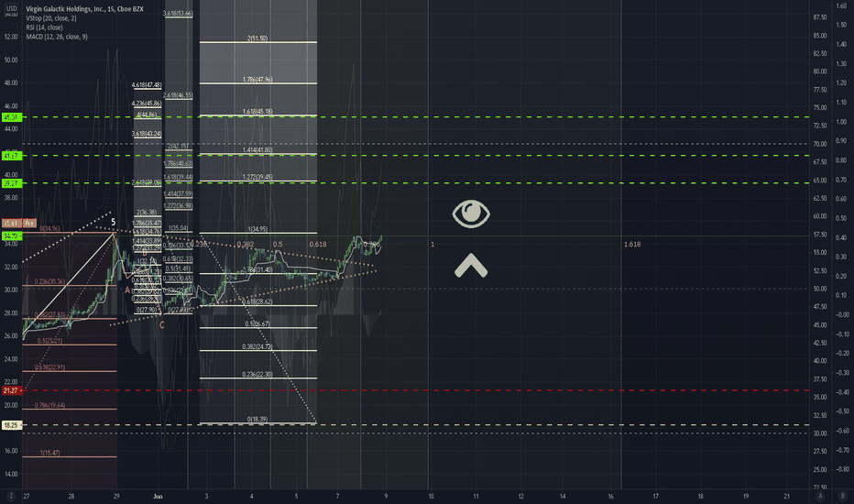Click the green 34.79 current price label
854x504 pixels.
[x=11, y=236]
